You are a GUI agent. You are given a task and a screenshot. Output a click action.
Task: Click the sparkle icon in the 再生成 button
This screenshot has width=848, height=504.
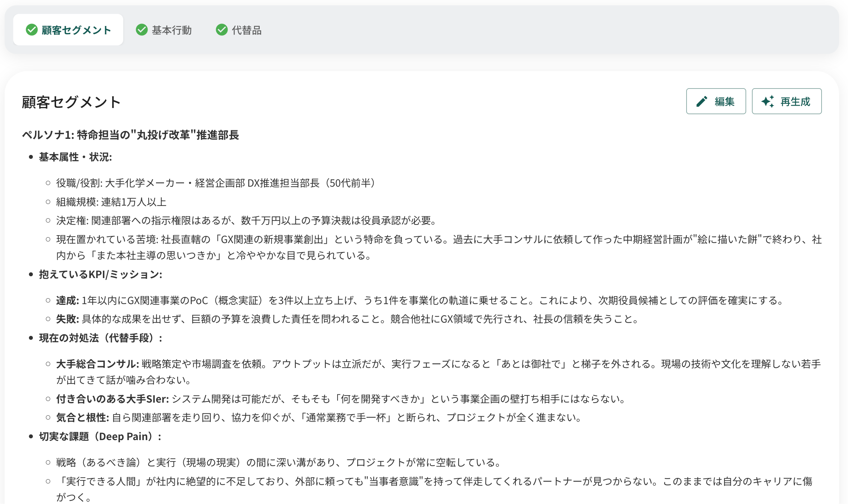(767, 102)
